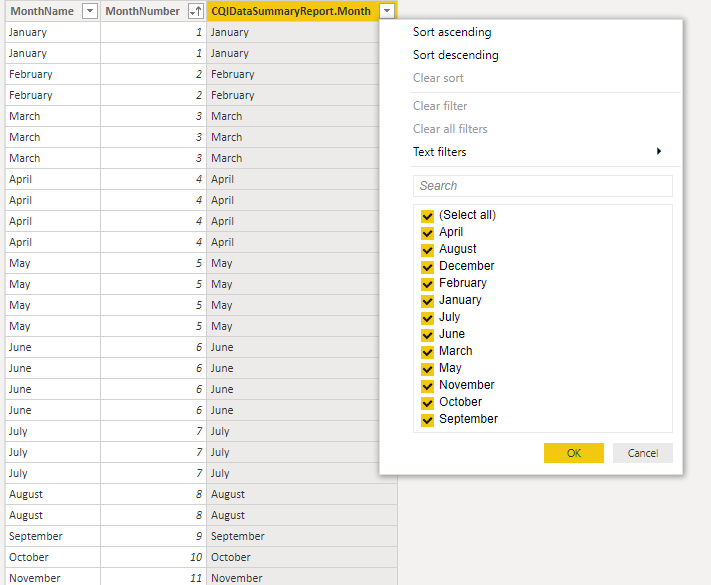Uncheck the August checkbox
Screen dimensions: 711x585
tap(427, 249)
